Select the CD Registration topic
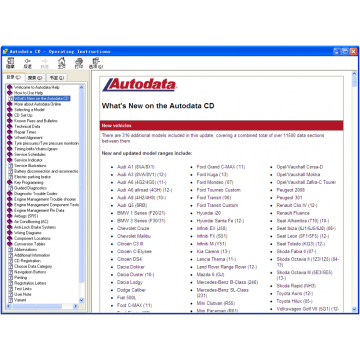The width and height of the screenshot is (360, 360). pos(27,261)
